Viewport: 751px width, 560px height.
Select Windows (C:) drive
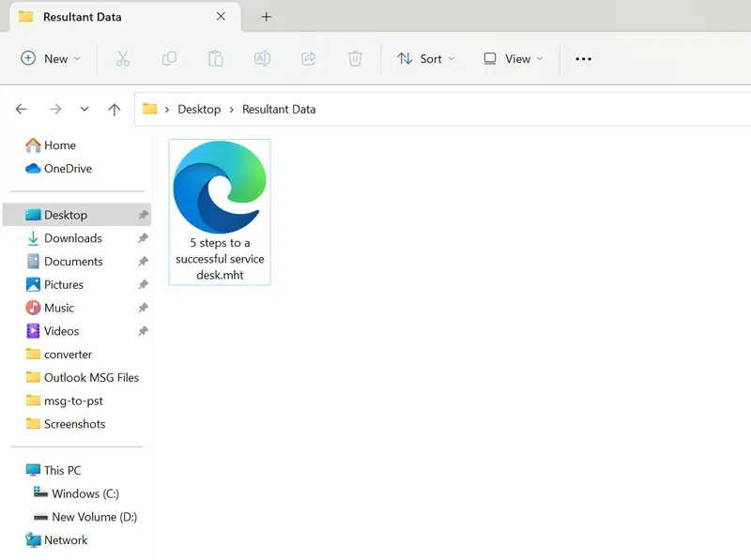[x=84, y=494]
